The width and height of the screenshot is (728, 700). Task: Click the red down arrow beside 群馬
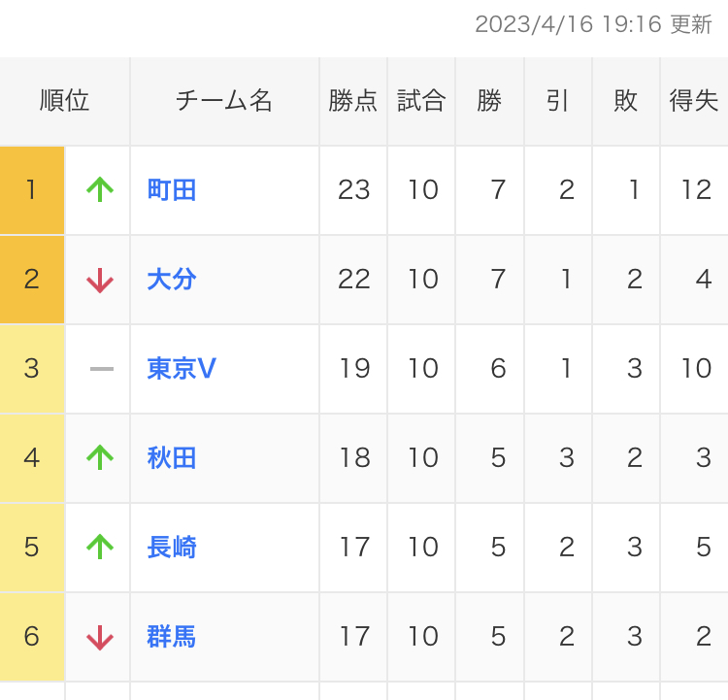(x=99, y=637)
